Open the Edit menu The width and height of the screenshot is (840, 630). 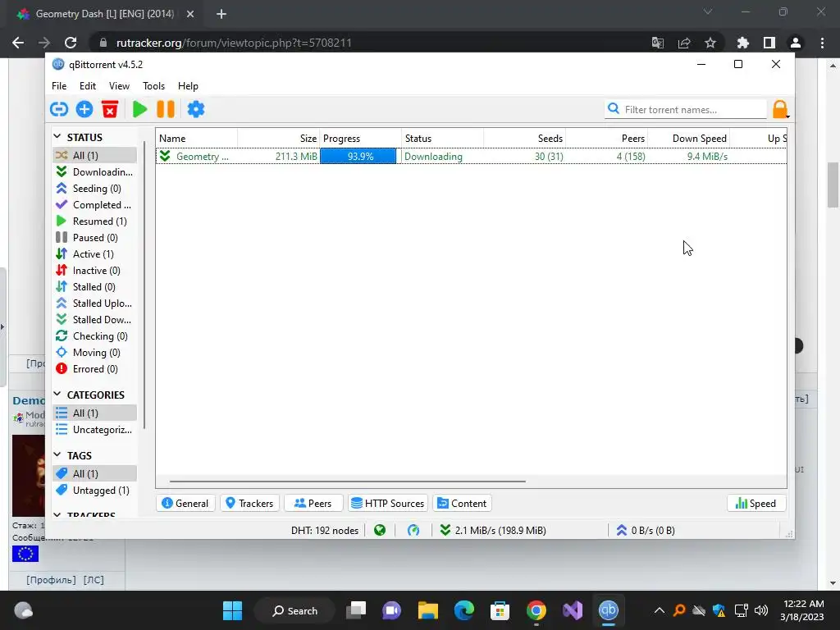[x=87, y=85]
